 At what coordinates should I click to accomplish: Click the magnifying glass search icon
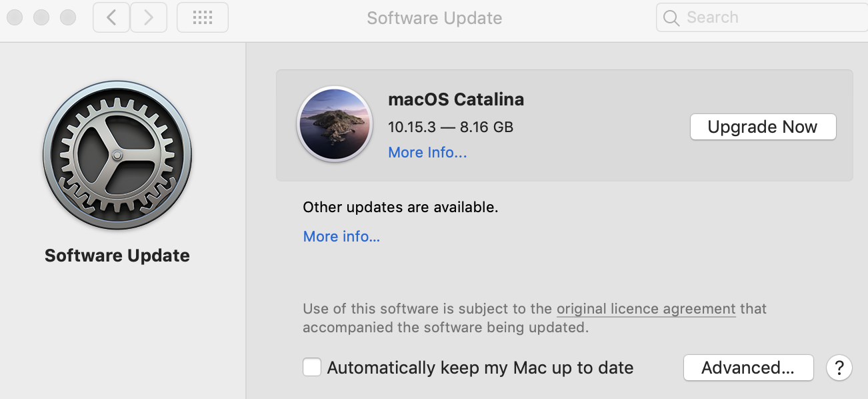(671, 18)
